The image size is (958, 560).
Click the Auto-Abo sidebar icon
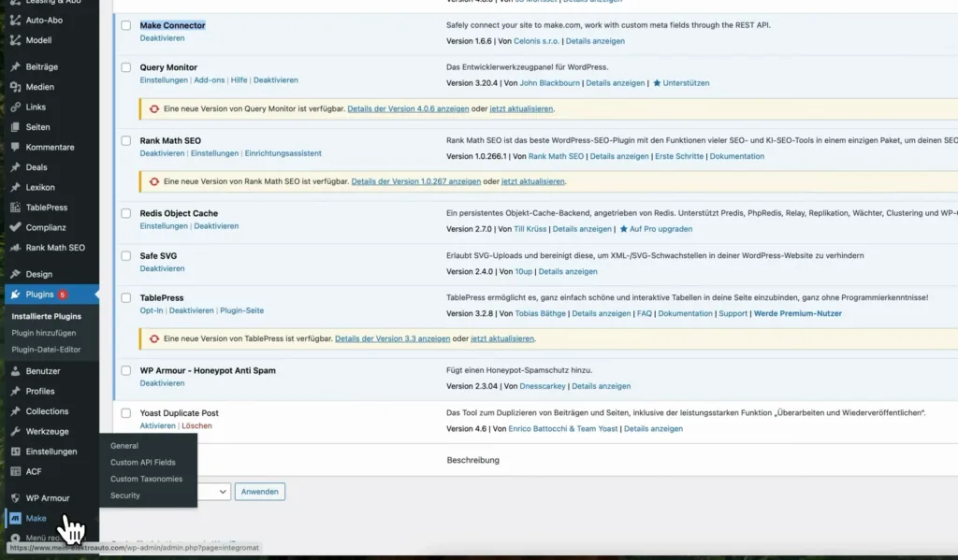pos(15,21)
